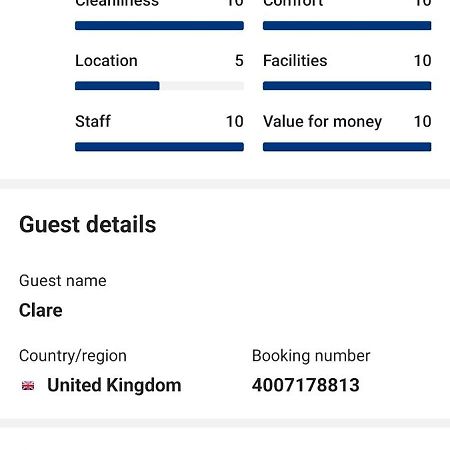Click the Facilities label
This screenshot has width=450, height=450.
pos(295,61)
